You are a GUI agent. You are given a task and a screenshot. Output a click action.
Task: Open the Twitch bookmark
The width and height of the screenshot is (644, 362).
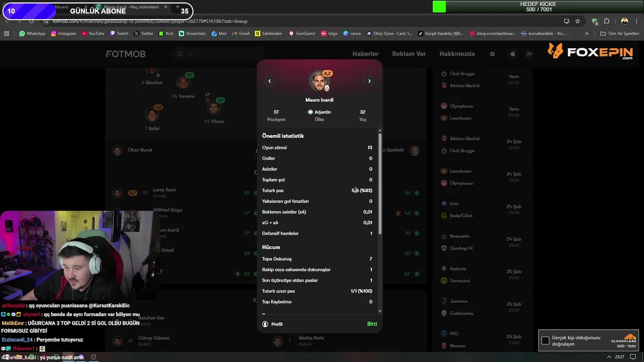[x=119, y=34]
